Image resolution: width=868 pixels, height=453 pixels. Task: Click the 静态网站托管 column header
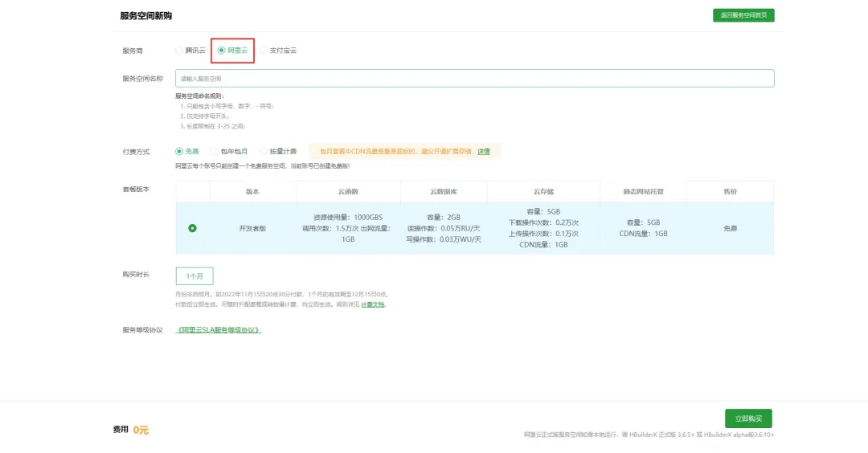coord(643,191)
